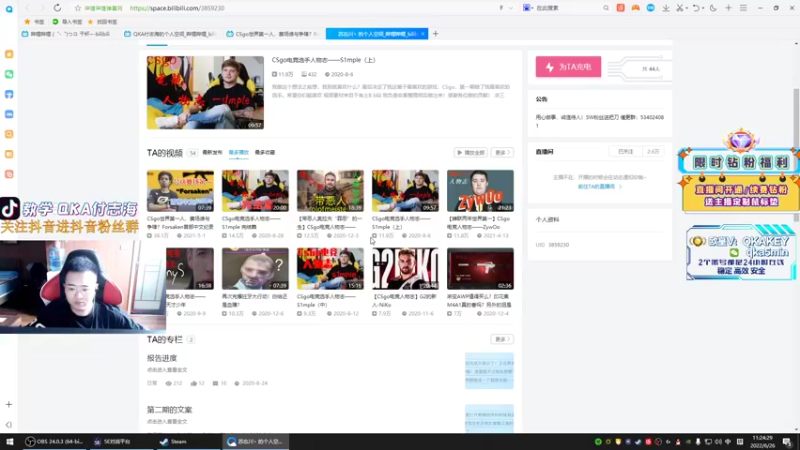Viewport: 800px width, 450px height.
Task: Switch to OBS in the taskbar
Action: tap(54, 442)
